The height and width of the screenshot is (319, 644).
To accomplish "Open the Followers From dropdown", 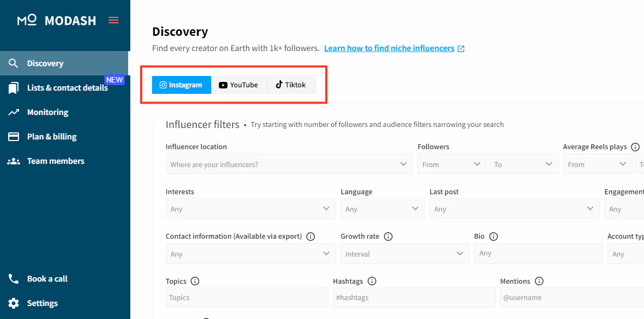I will pos(452,164).
